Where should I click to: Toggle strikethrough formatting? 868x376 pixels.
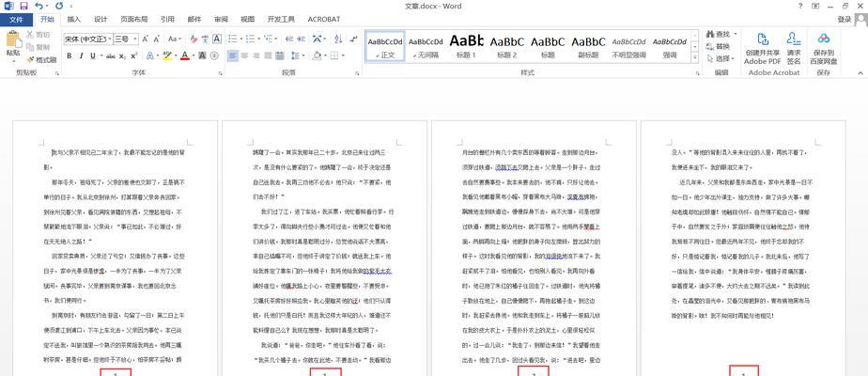point(111,55)
